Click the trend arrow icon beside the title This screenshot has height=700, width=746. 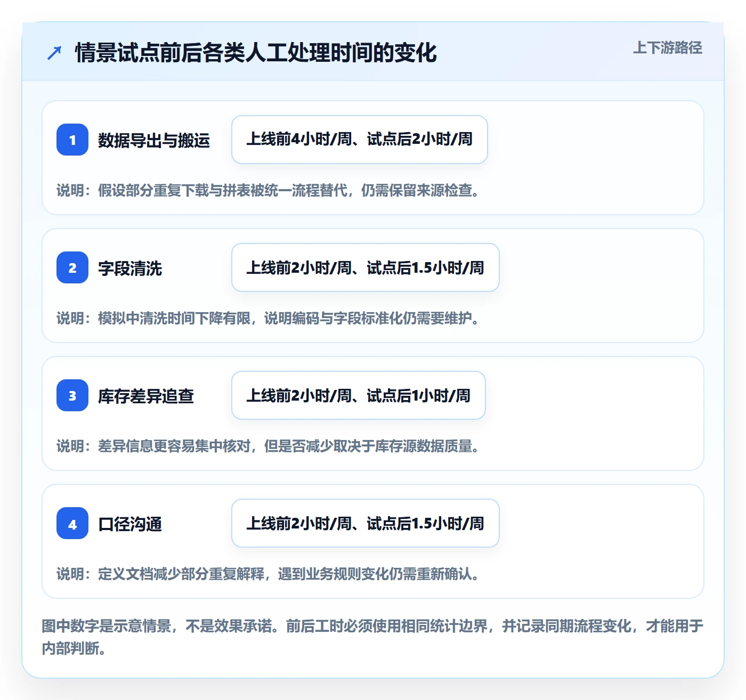(x=54, y=53)
